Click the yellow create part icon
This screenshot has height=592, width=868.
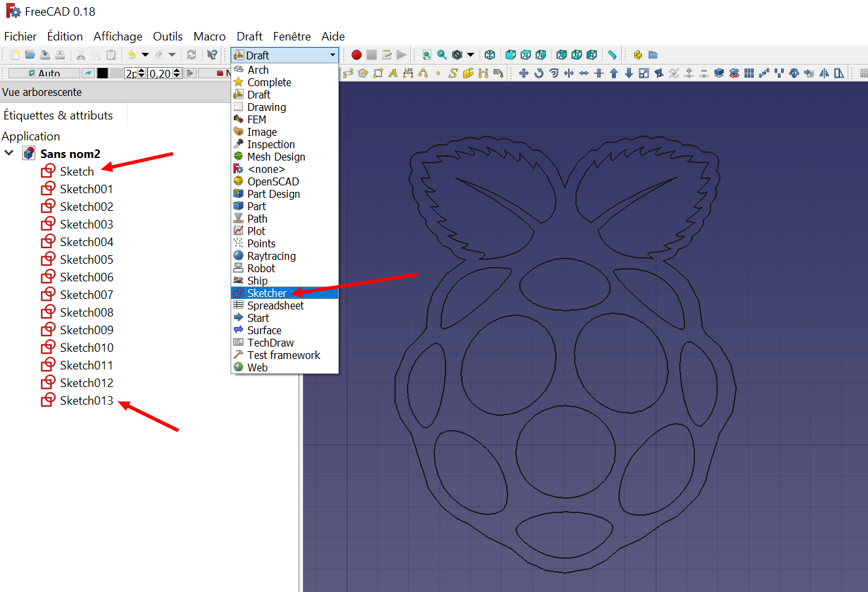pyautogui.click(x=638, y=55)
